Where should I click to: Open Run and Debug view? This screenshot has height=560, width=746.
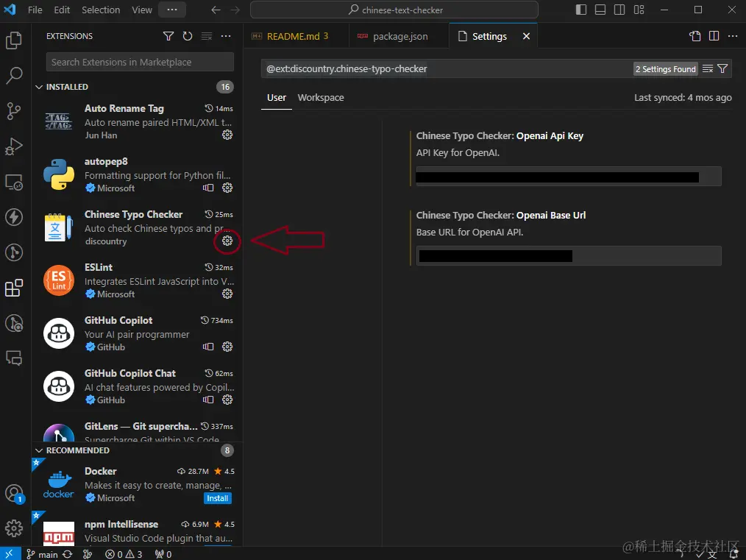click(14, 146)
